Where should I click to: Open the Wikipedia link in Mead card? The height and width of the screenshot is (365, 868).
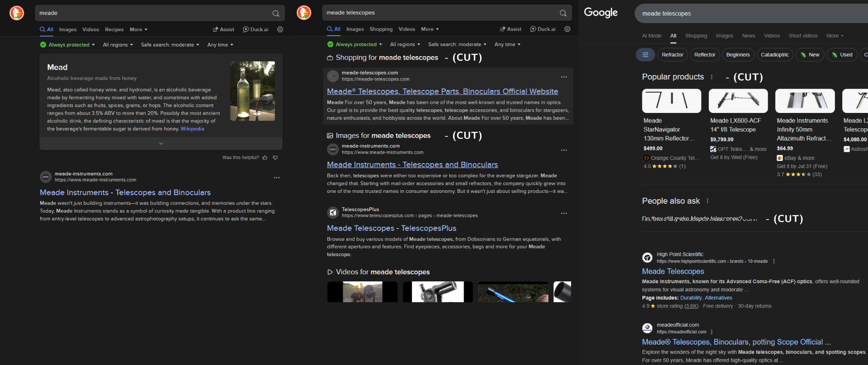click(x=192, y=129)
